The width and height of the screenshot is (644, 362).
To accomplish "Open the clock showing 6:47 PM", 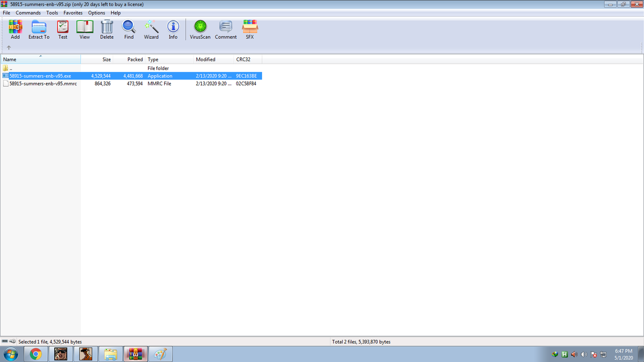I will (x=623, y=354).
